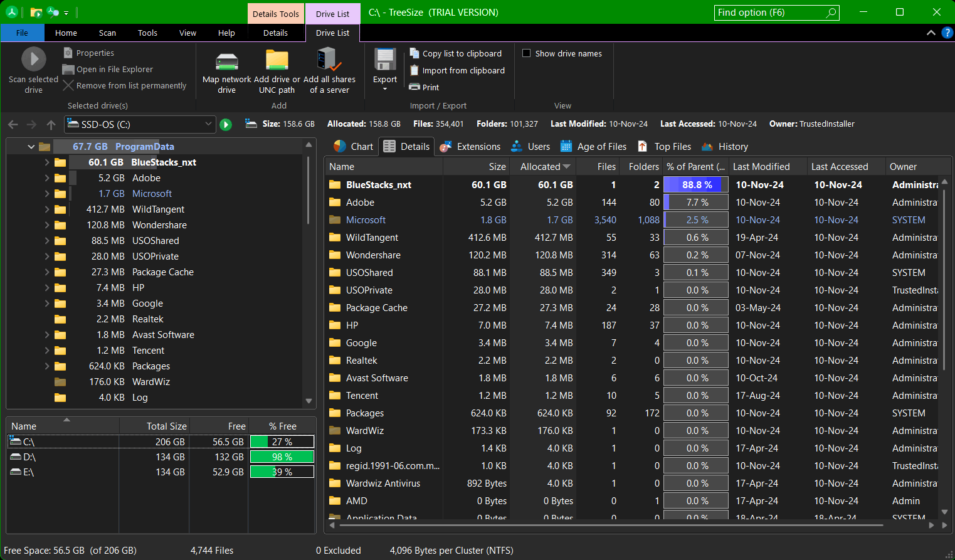The height and width of the screenshot is (560, 955).
Task: Expand the Microsoft tree node
Action: tap(46, 194)
